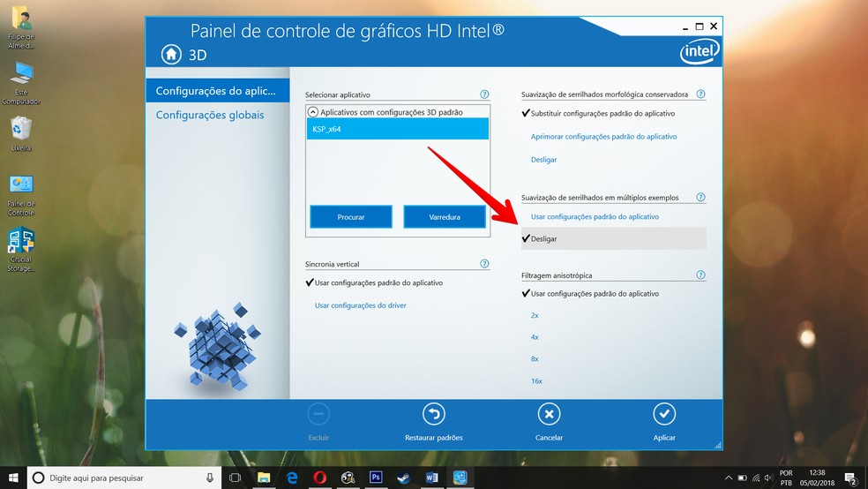Click the battery tray icon

click(x=743, y=478)
